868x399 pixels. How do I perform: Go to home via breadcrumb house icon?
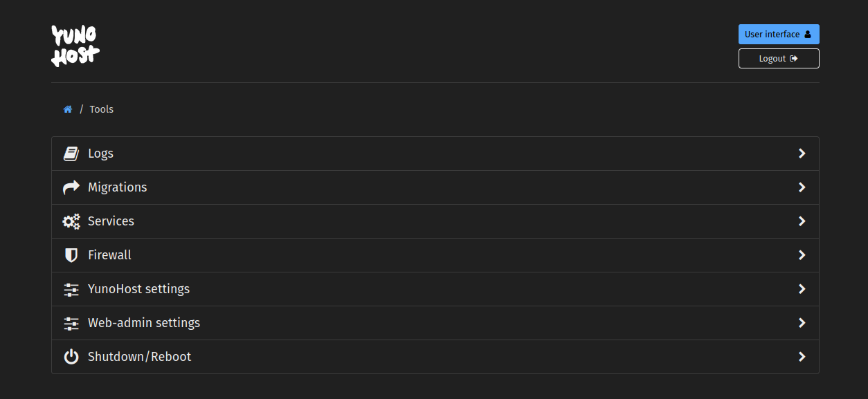click(68, 109)
